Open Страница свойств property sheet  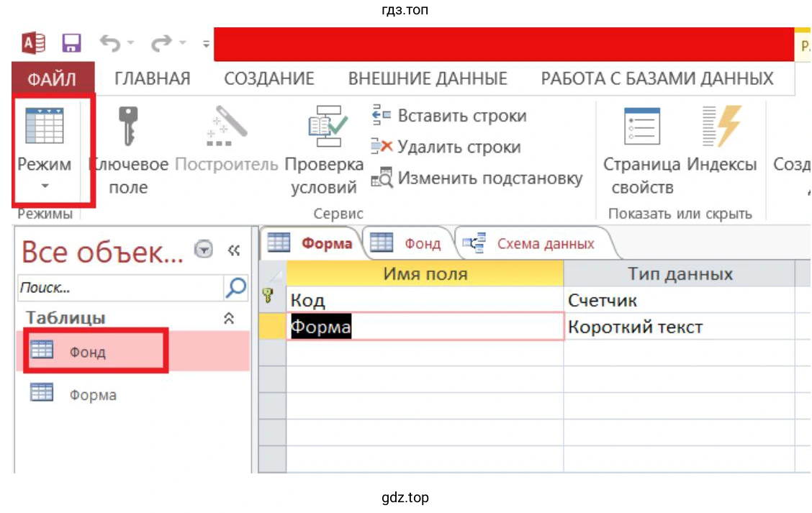point(641,127)
